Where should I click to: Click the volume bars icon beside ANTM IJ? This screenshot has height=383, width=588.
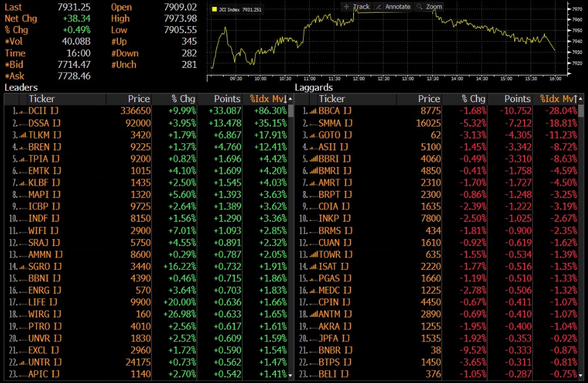[x=314, y=314]
